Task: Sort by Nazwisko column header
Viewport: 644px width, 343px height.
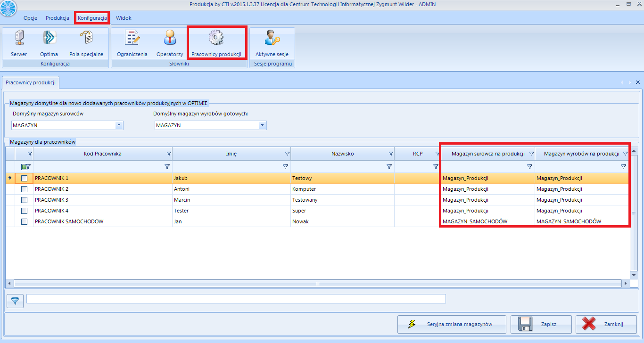Action: [342, 154]
